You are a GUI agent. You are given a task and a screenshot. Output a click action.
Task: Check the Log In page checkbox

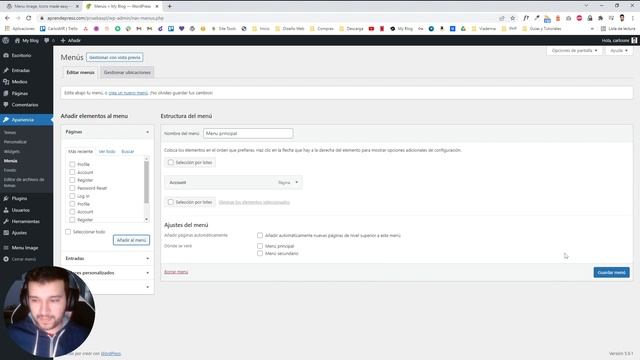(72, 196)
